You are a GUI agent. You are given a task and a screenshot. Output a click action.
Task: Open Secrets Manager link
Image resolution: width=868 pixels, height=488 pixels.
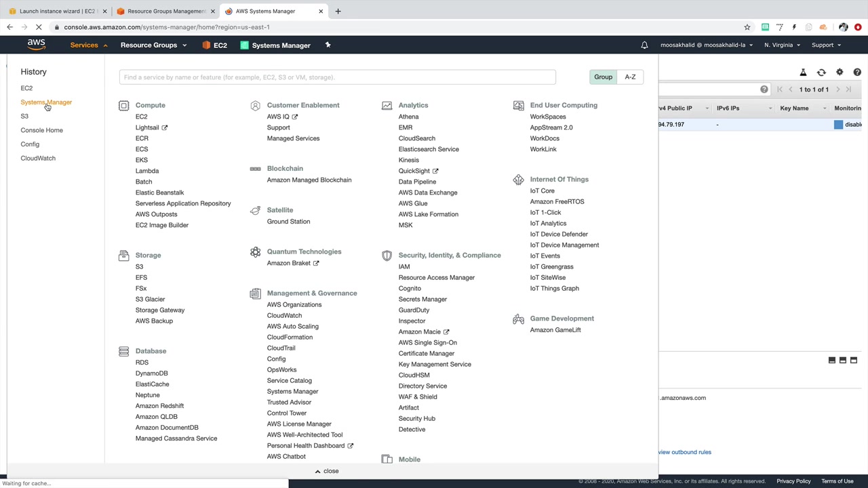click(x=422, y=300)
